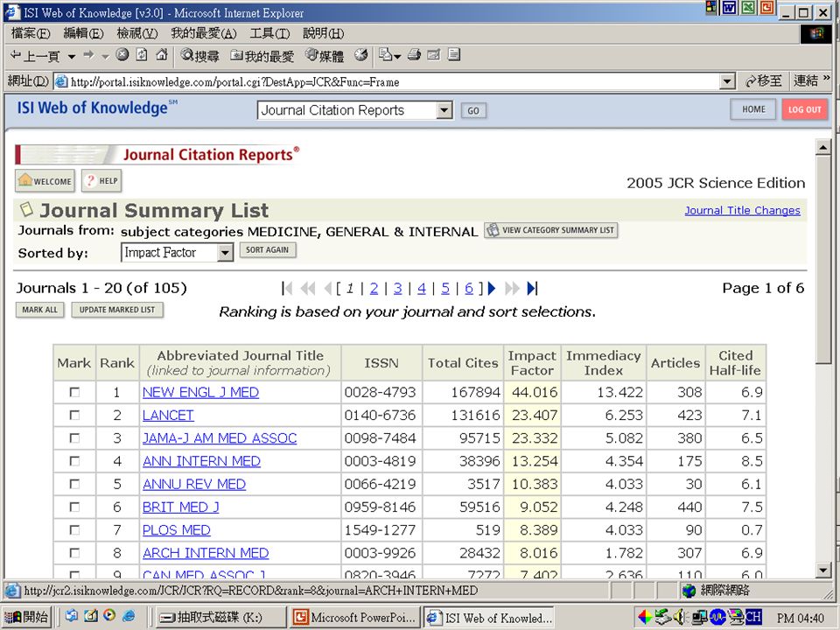
Task: Click the Excel shortcut icon in Office bar
Action: pyautogui.click(x=748, y=8)
